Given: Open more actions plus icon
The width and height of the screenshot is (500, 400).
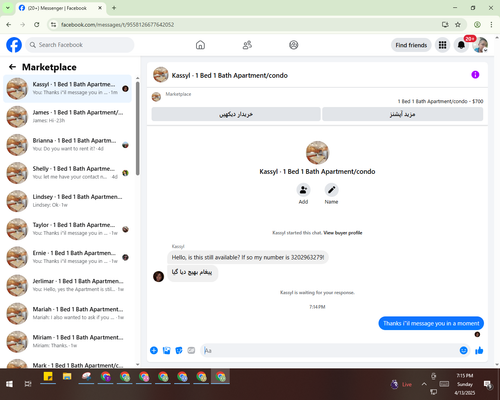Looking at the screenshot, I should pos(154,350).
